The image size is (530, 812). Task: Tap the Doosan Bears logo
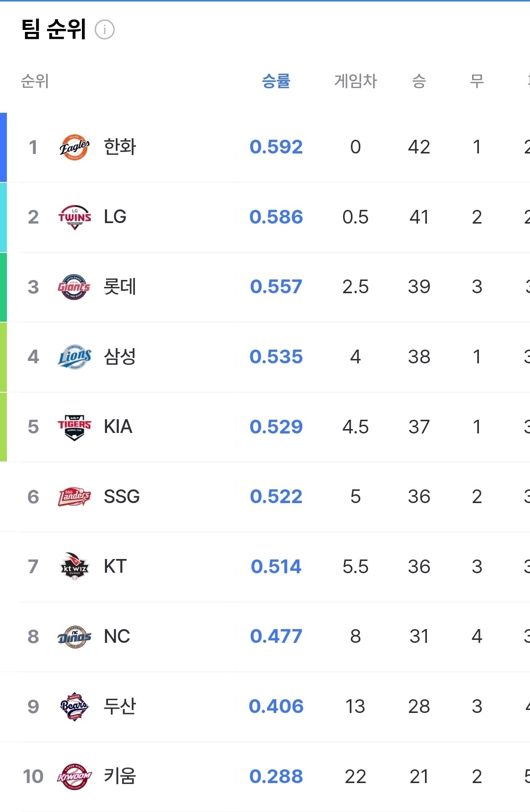coord(75,707)
